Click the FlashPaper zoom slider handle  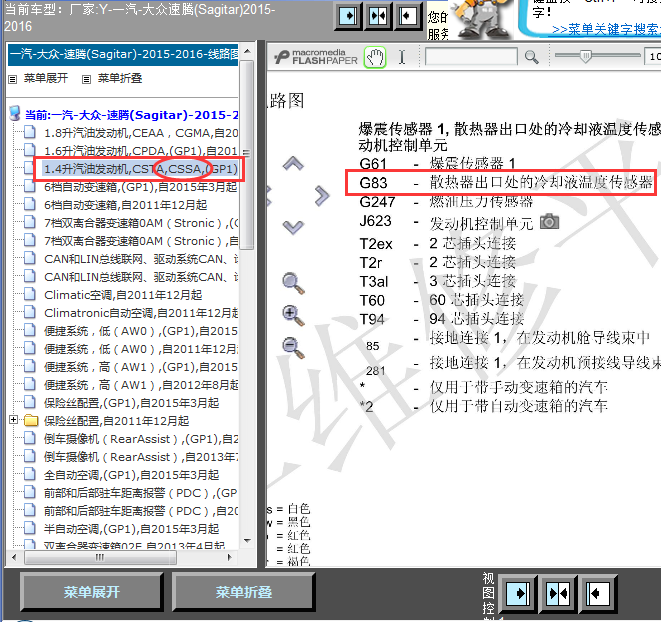pyautogui.click(x=585, y=56)
